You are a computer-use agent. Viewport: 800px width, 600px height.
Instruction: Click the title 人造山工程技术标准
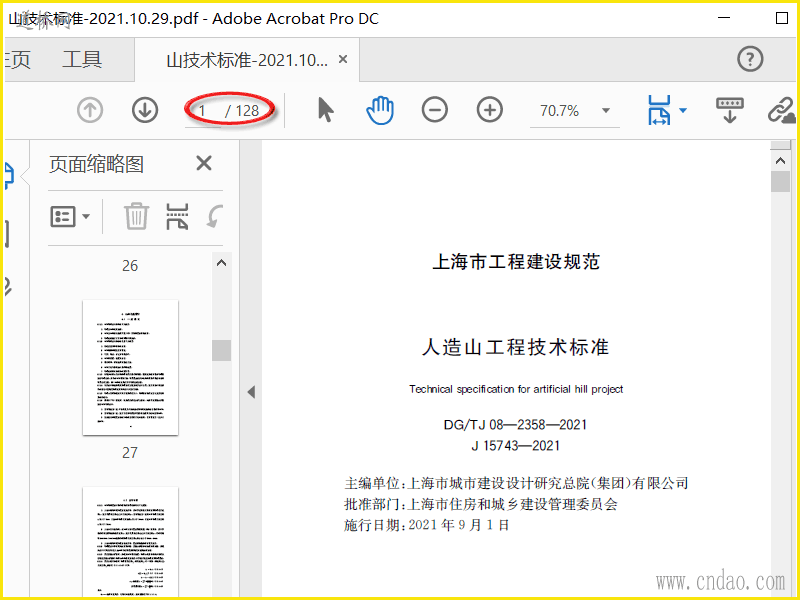click(x=515, y=347)
